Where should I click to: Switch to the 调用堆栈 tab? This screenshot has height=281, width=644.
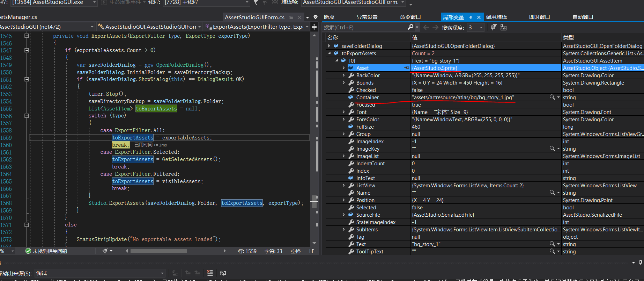coord(496,17)
